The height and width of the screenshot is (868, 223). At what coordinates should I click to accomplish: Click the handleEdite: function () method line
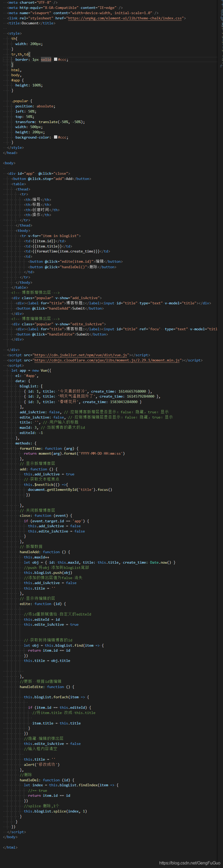pos(47,687)
